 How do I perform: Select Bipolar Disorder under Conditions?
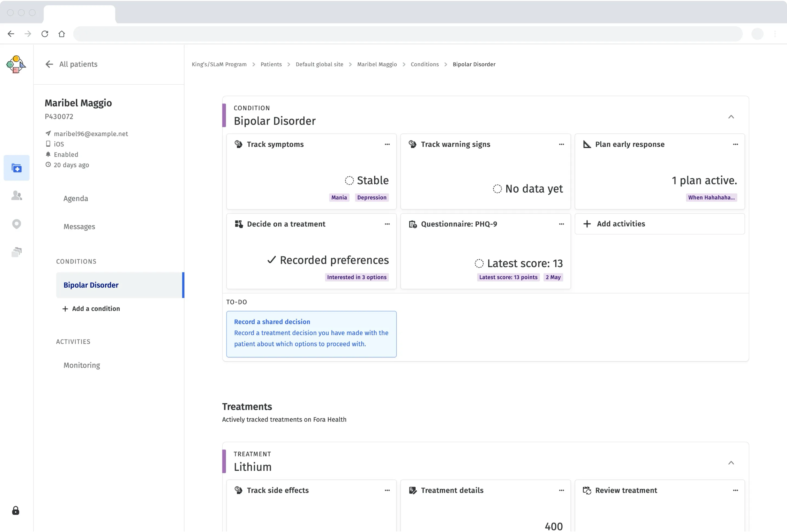pos(91,285)
